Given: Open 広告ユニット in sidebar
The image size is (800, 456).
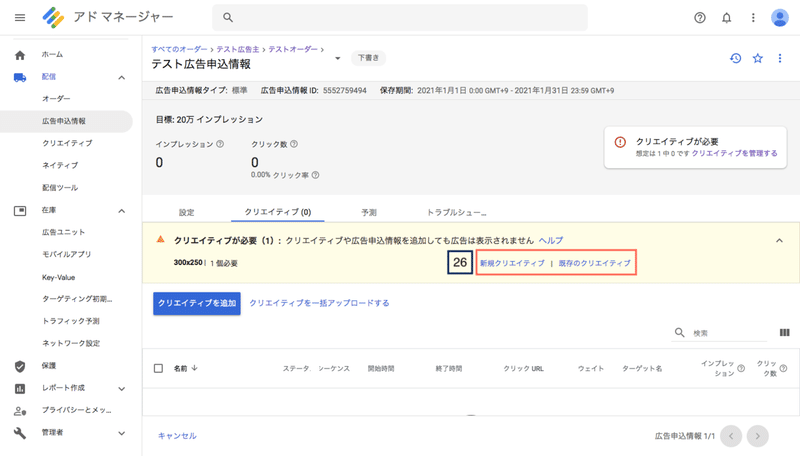Looking at the screenshot, I should click(x=66, y=232).
